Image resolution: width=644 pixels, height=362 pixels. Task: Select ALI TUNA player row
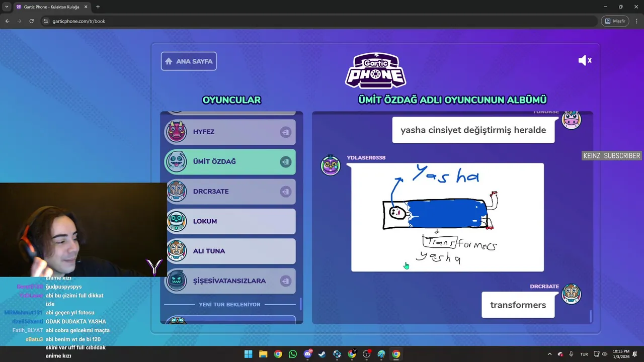pyautogui.click(x=230, y=251)
